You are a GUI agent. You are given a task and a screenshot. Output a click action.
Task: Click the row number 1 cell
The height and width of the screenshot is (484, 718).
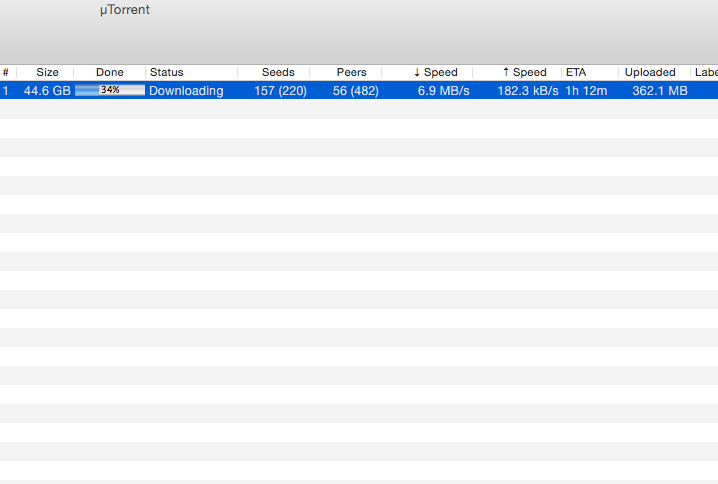point(5,91)
